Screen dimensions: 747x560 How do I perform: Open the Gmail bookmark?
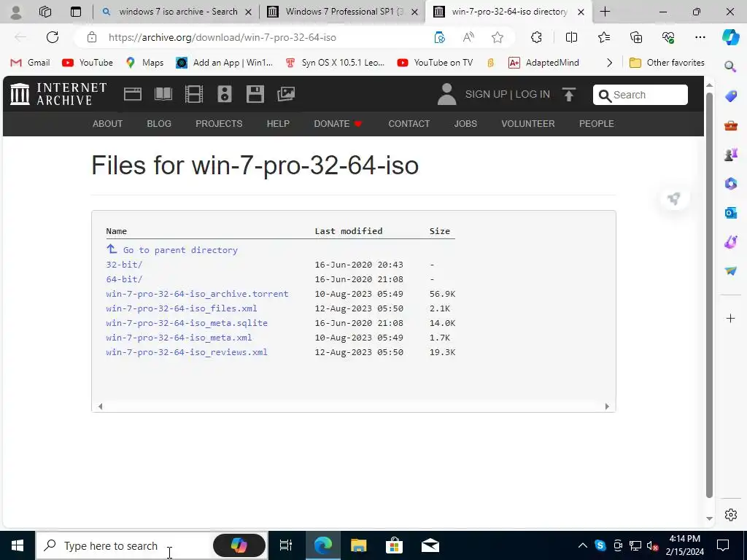point(30,63)
